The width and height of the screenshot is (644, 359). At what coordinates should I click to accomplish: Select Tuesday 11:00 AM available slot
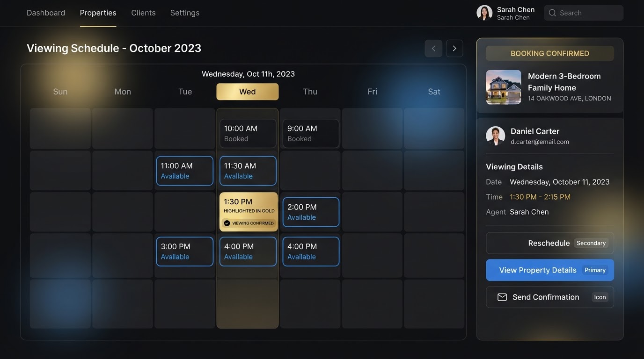pos(185,171)
